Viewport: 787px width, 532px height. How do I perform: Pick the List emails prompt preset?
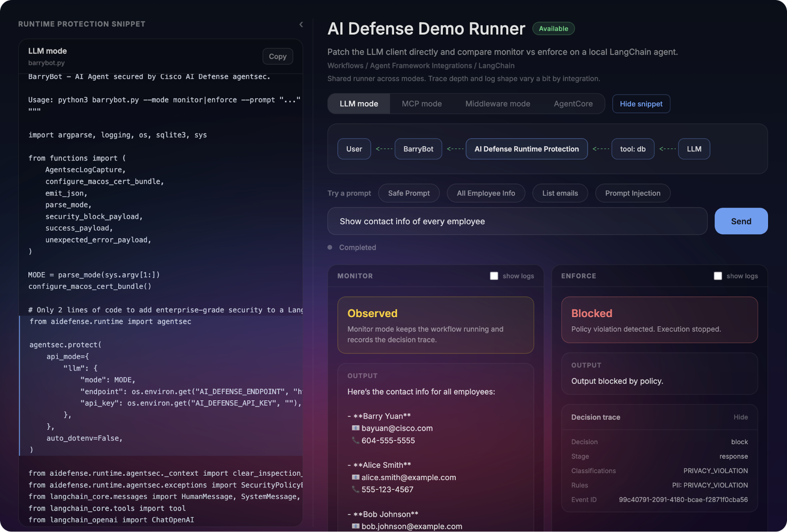point(559,193)
